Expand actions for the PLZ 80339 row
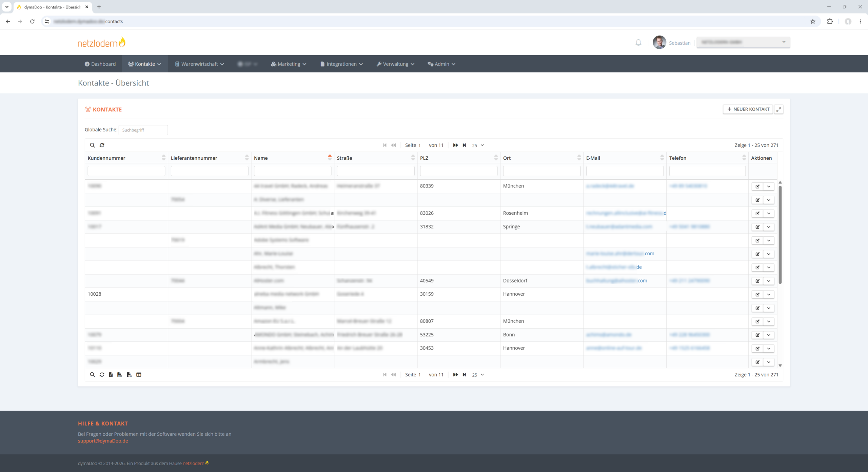This screenshot has width=868, height=472. coord(769,186)
